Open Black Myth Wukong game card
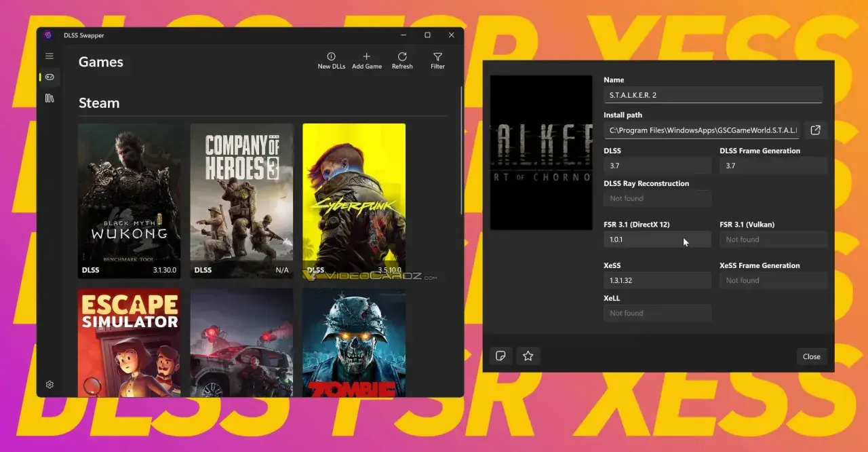This screenshot has width=868, height=452. click(x=129, y=201)
